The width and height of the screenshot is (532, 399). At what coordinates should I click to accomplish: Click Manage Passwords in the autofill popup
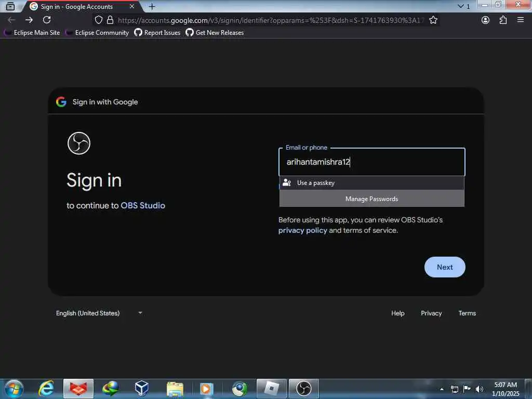[x=372, y=199]
